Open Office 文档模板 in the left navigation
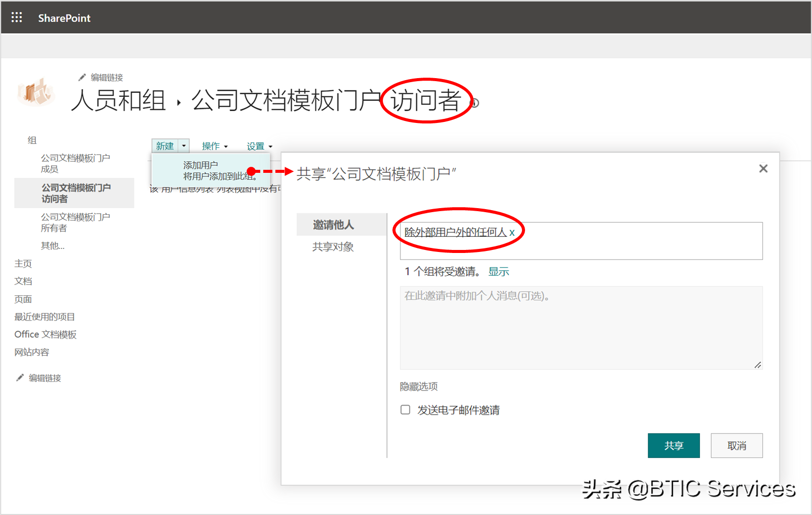 tap(45, 335)
